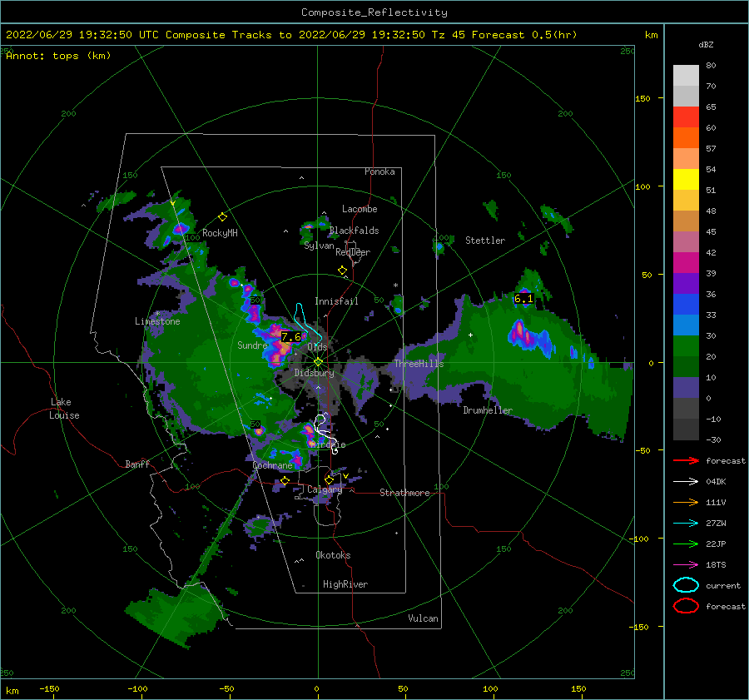Click the Calgary city label
Image resolution: width=749 pixels, height=700 pixels.
point(325,489)
